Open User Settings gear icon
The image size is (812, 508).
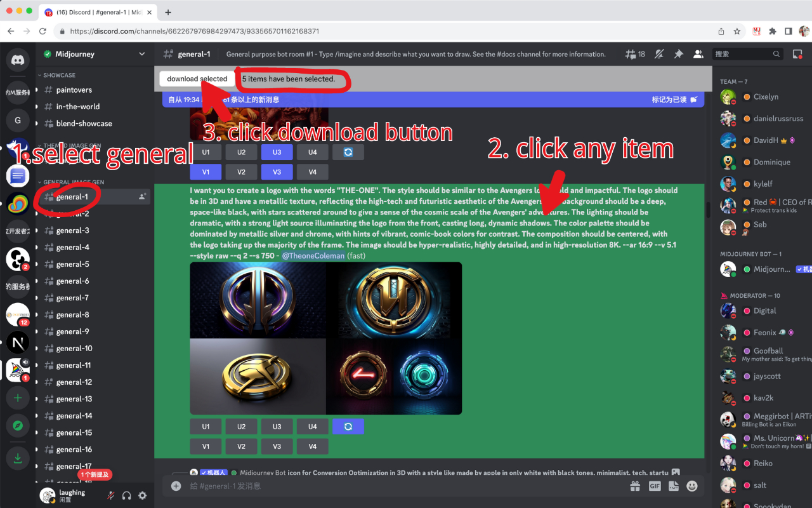pos(142,495)
